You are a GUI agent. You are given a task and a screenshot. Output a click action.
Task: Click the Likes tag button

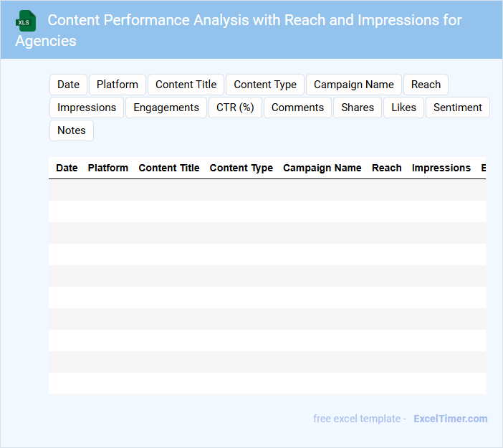403,108
